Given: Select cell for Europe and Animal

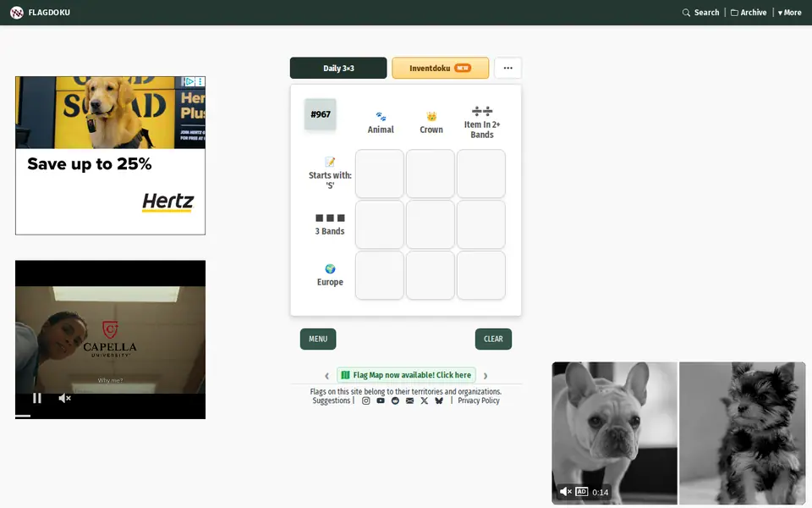Looking at the screenshot, I should 380,275.
